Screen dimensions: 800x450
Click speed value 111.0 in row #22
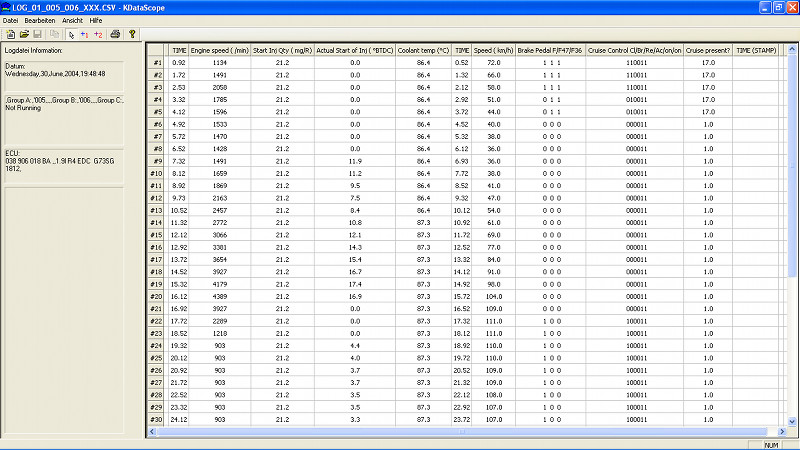click(493, 321)
